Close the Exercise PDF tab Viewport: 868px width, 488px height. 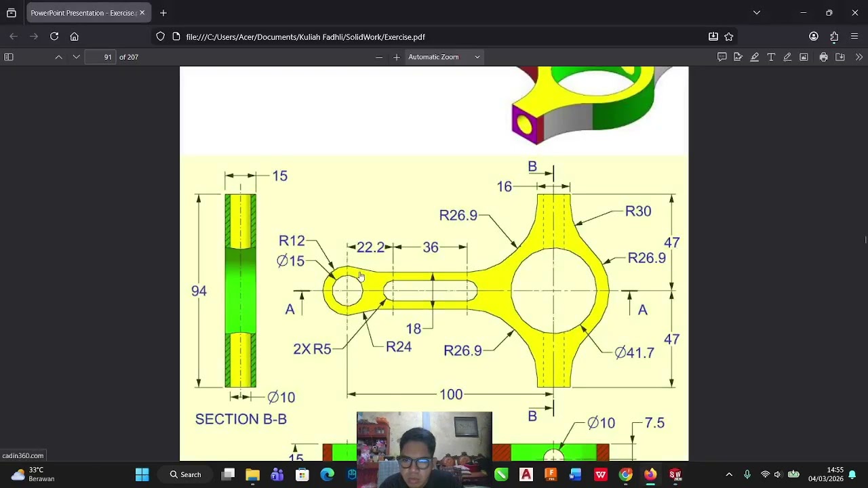coord(142,13)
